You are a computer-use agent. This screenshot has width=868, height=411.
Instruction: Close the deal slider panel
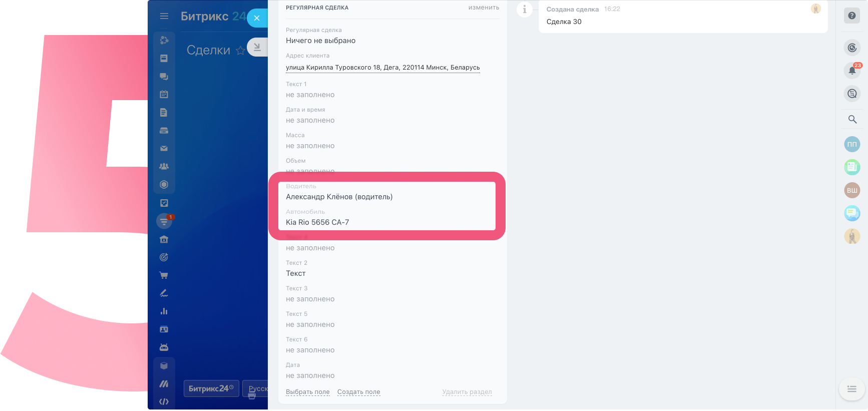257,18
